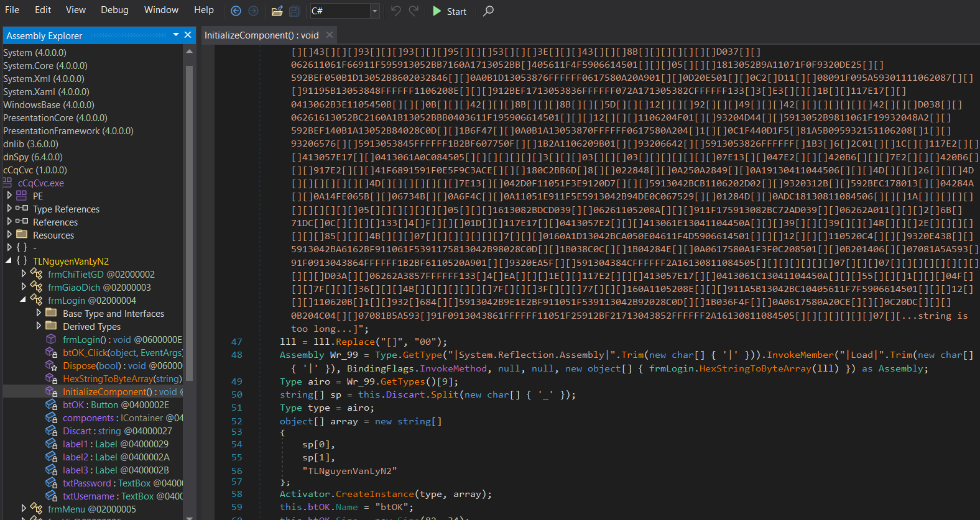Open the Window menu

(x=161, y=10)
